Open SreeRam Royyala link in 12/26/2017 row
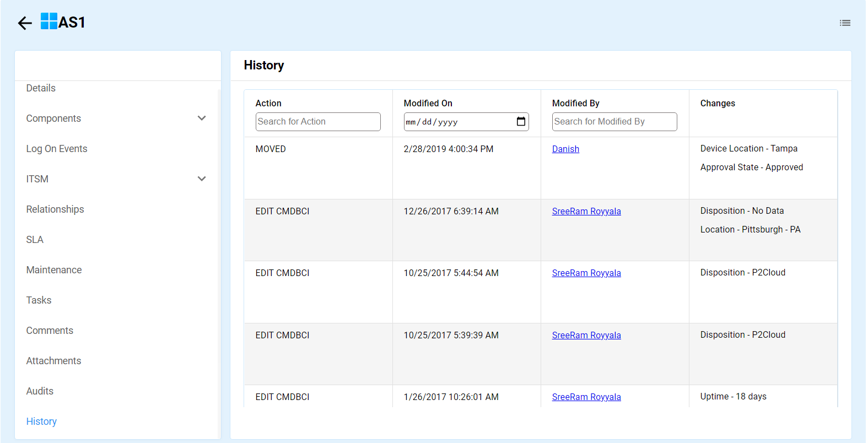This screenshot has height=443, width=868. [586, 212]
